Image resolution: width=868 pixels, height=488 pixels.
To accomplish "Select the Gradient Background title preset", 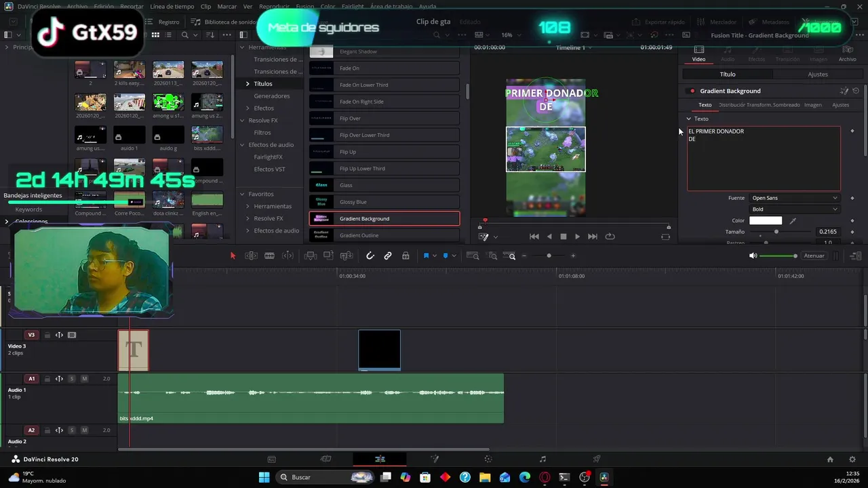I will (384, 218).
